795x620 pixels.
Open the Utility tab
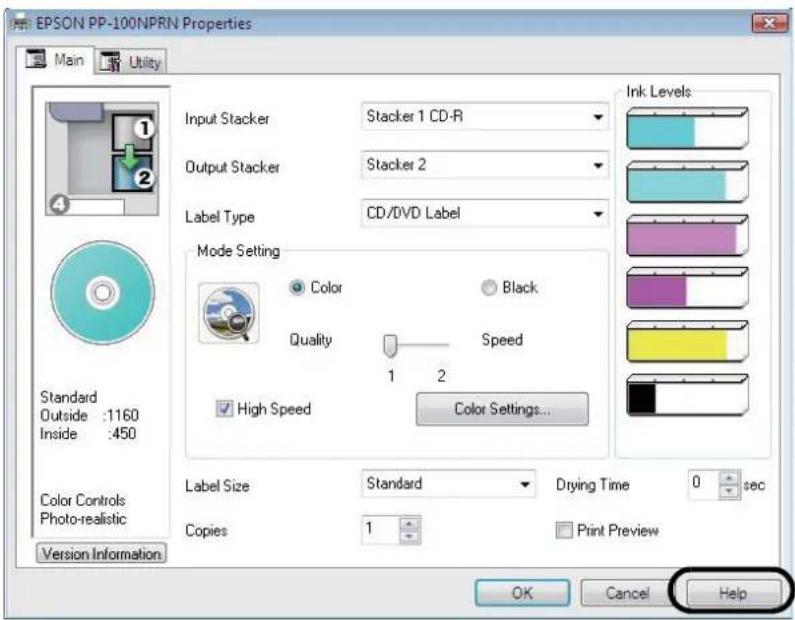[x=130, y=62]
